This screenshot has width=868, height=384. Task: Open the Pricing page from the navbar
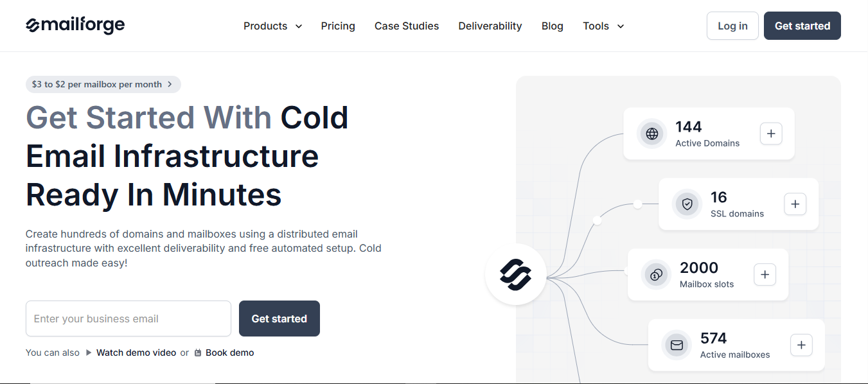(338, 26)
